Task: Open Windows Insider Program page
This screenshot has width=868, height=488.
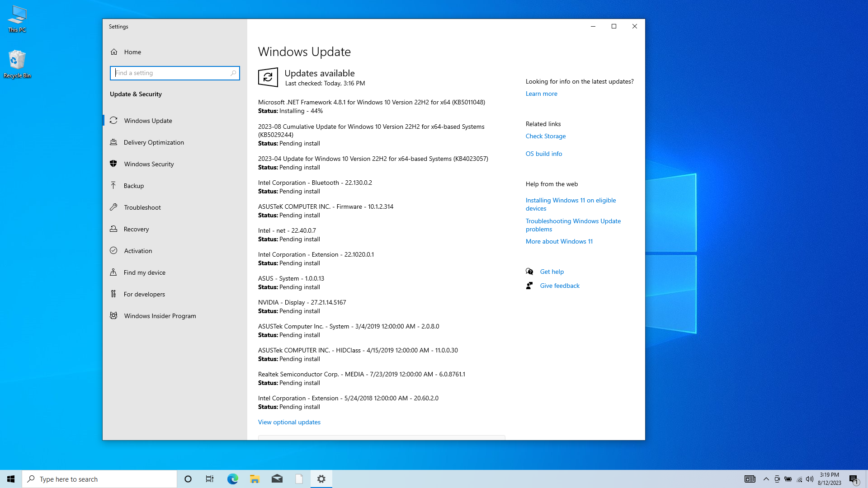Action: click(160, 316)
